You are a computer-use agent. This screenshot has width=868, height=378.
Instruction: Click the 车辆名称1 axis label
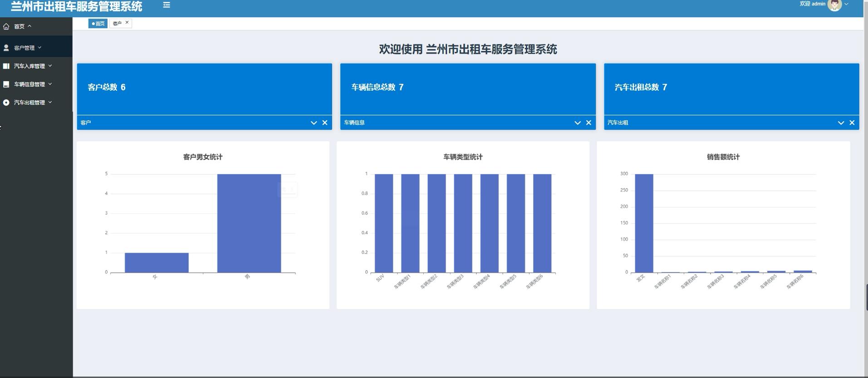pyautogui.click(x=662, y=282)
